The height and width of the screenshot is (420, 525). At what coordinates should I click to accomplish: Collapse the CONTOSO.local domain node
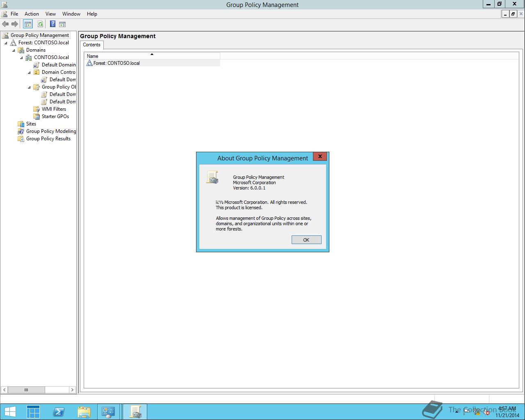[x=21, y=58]
